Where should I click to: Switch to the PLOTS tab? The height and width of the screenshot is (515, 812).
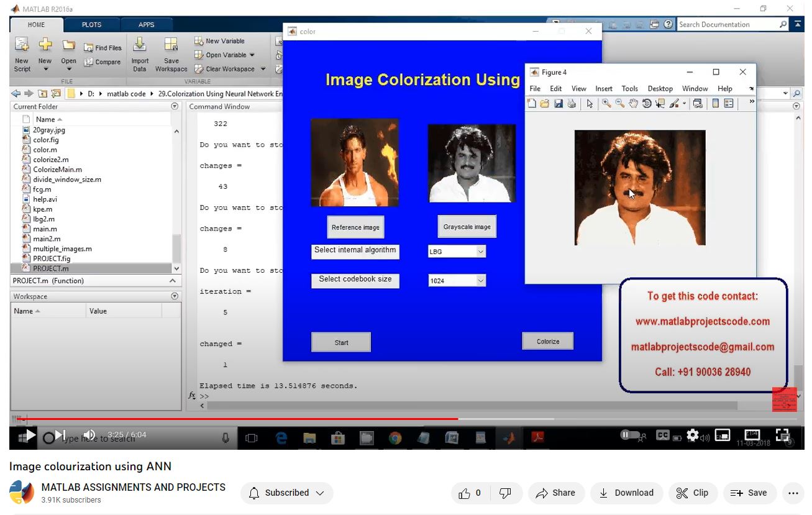click(91, 25)
